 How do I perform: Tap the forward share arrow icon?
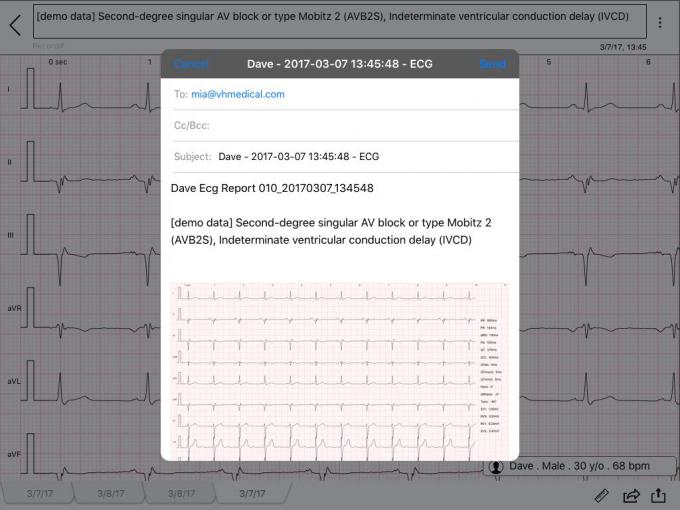click(x=631, y=495)
